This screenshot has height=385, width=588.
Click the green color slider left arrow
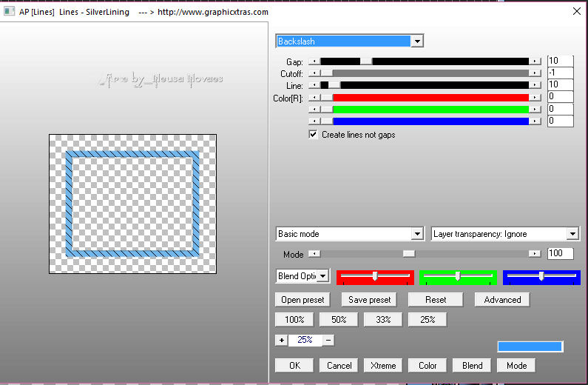point(314,109)
